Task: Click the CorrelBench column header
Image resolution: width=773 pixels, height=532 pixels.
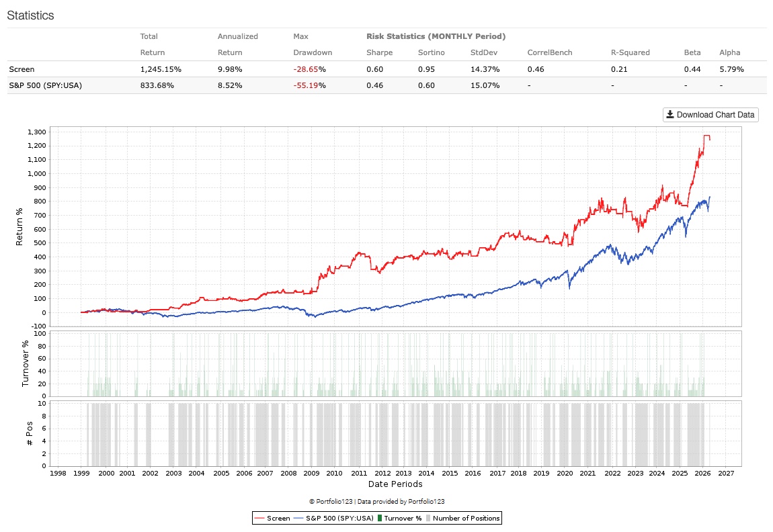Action: (x=550, y=52)
